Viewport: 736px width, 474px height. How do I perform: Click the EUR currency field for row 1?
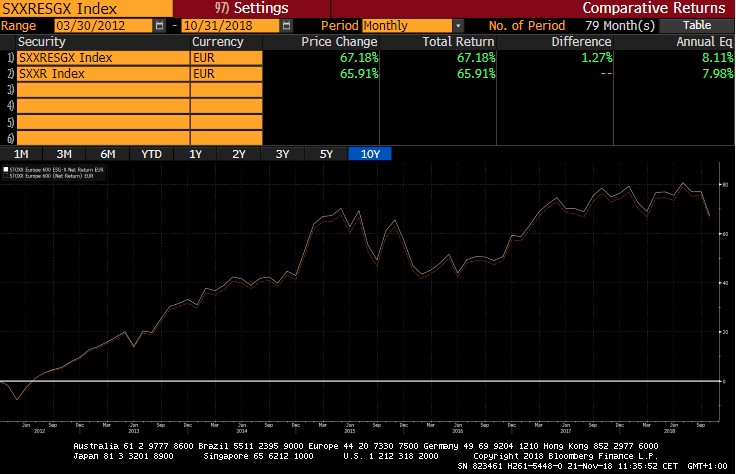227,58
